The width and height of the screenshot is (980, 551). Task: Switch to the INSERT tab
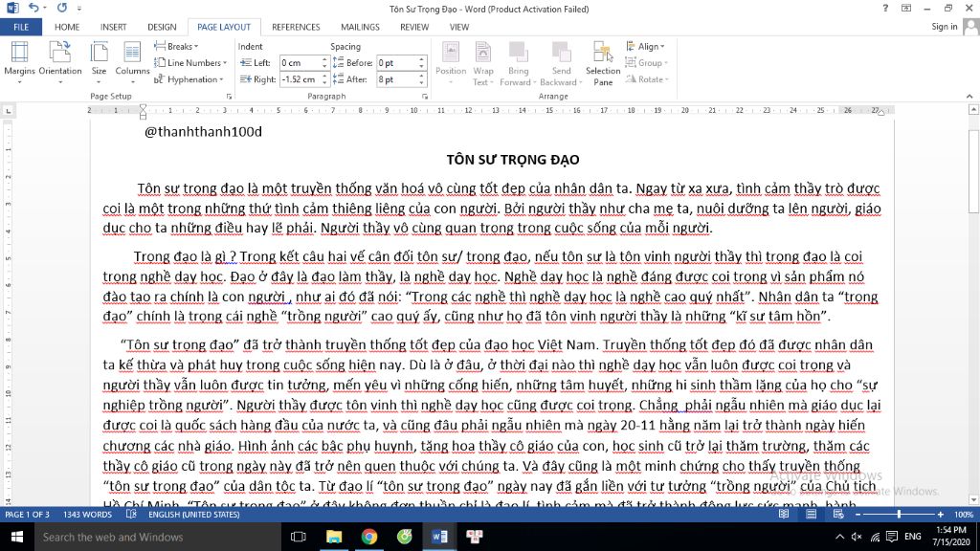(x=113, y=27)
